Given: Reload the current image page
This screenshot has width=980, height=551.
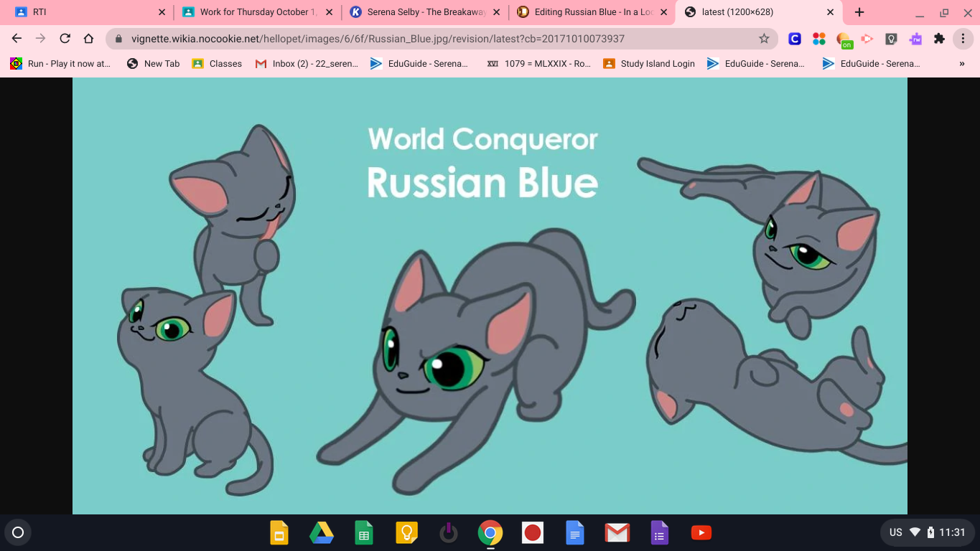Looking at the screenshot, I should [65, 39].
